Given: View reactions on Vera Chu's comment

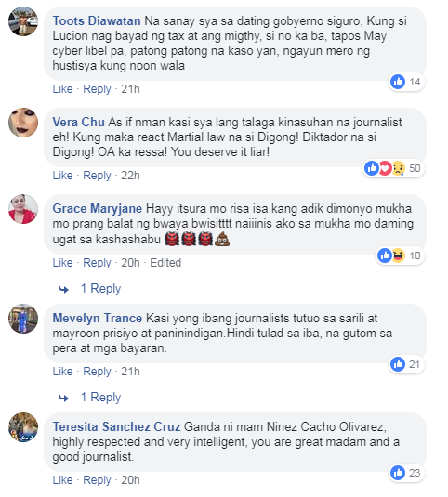Looking at the screenshot, I should [x=393, y=168].
